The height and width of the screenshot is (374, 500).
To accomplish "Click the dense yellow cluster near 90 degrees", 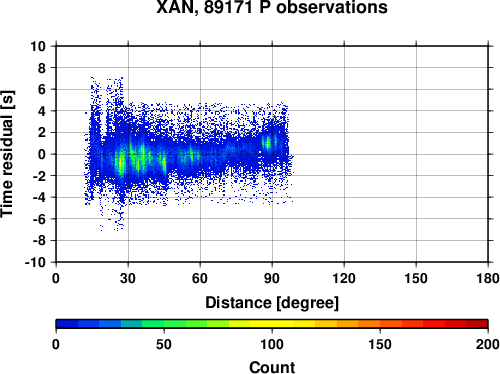I will (267, 143).
